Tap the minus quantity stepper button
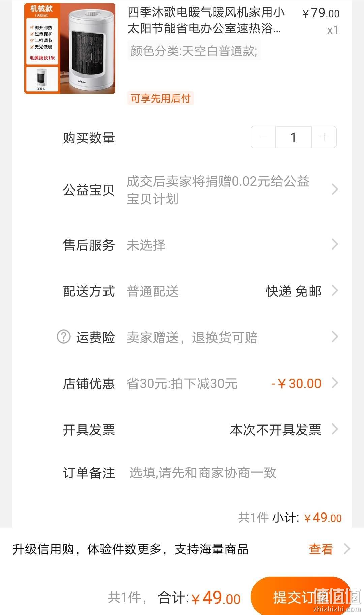The height and width of the screenshot is (615, 364). [264, 137]
